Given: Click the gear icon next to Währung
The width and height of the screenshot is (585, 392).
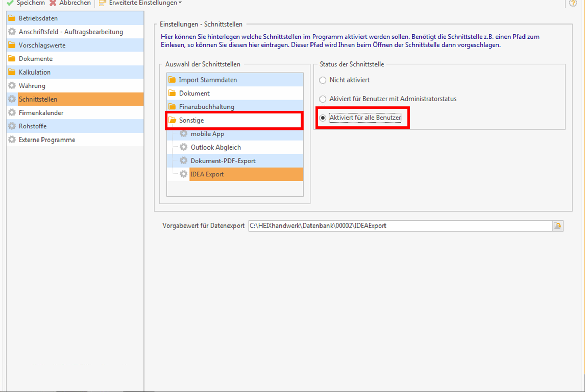Looking at the screenshot, I should pyautogui.click(x=12, y=86).
